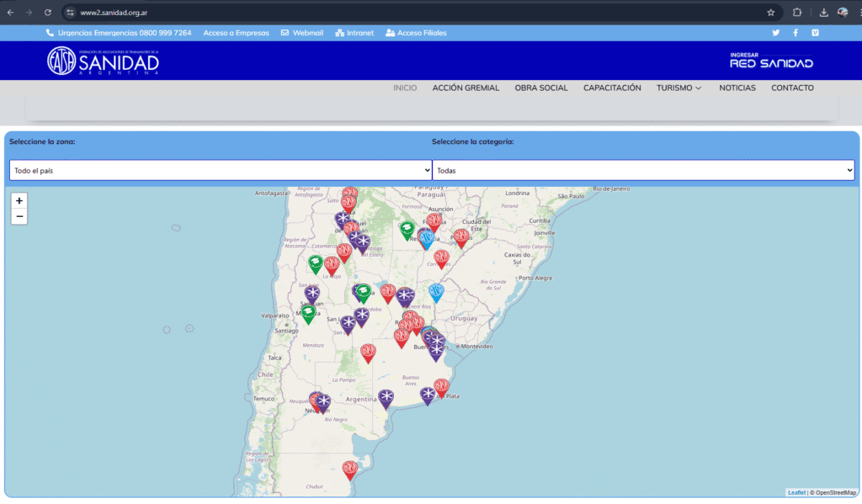Click the red marker near Mar del Plata
This screenshot has height=504, width=862.
coord(441,388)
